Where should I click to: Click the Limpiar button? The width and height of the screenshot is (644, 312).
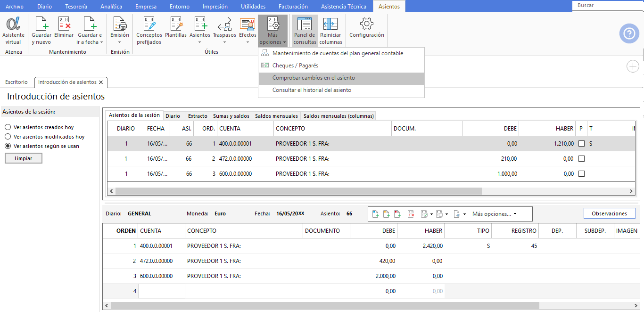point(24,158)
